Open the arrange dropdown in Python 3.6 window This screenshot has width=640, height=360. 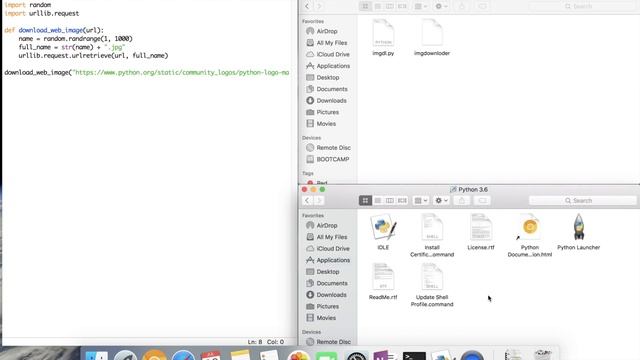[421, 200]
